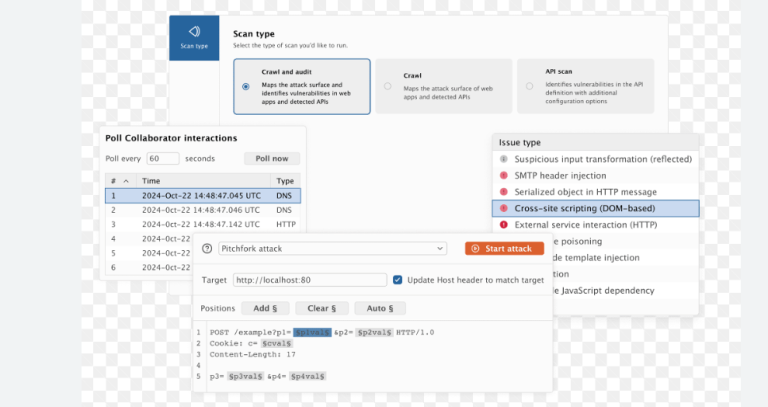Select interaction row 2 at 14:48:47.046 UTC
This screenshot has height=407, width=768.
203,210
